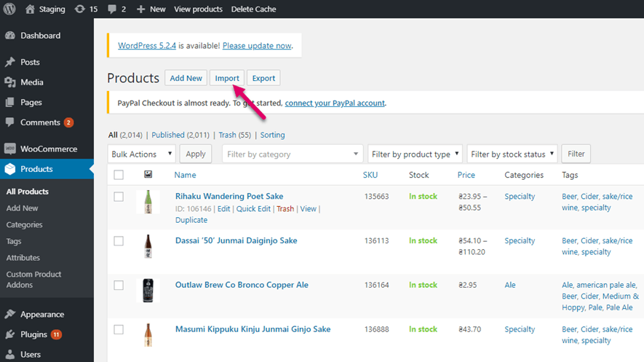Open Attributes submenu item
This screenshot has height=362, width=644.
[x=23, y=258]
